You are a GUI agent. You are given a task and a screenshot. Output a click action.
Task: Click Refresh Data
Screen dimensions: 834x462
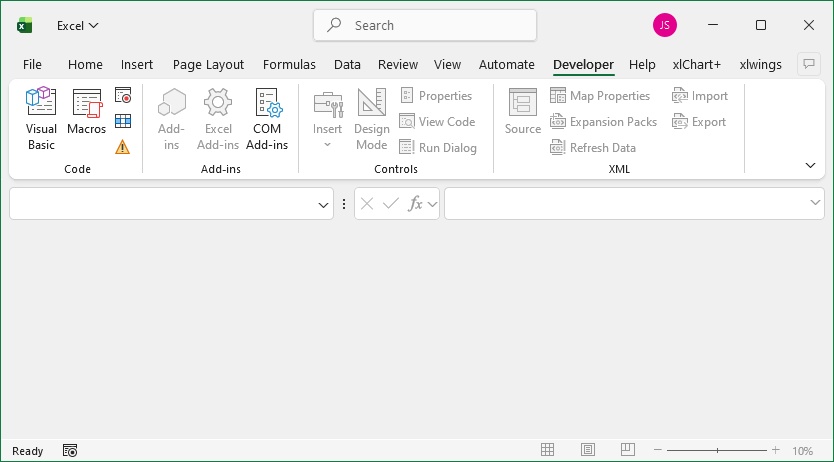click(593, 147)
